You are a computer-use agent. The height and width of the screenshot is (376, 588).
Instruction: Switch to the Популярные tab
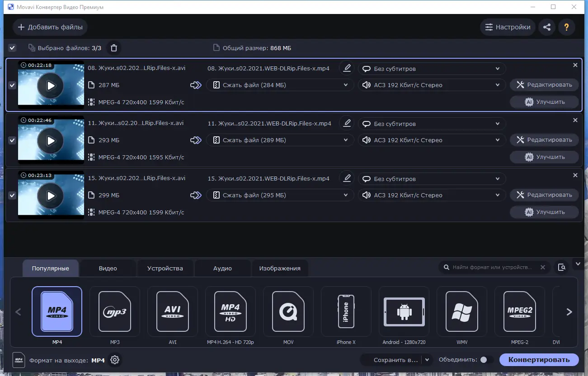pos(51,268)
